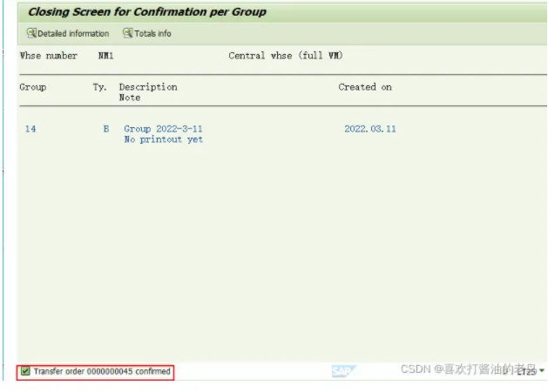Click the note 'No printout yet'
The image size is (548, 392).
[164, 139]
